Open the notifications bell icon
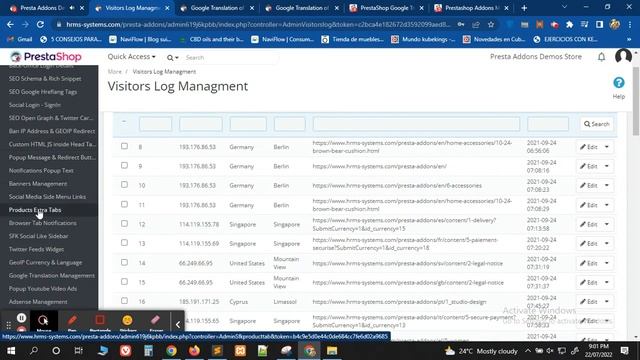The image size is (640, 360). pos(601,57)
